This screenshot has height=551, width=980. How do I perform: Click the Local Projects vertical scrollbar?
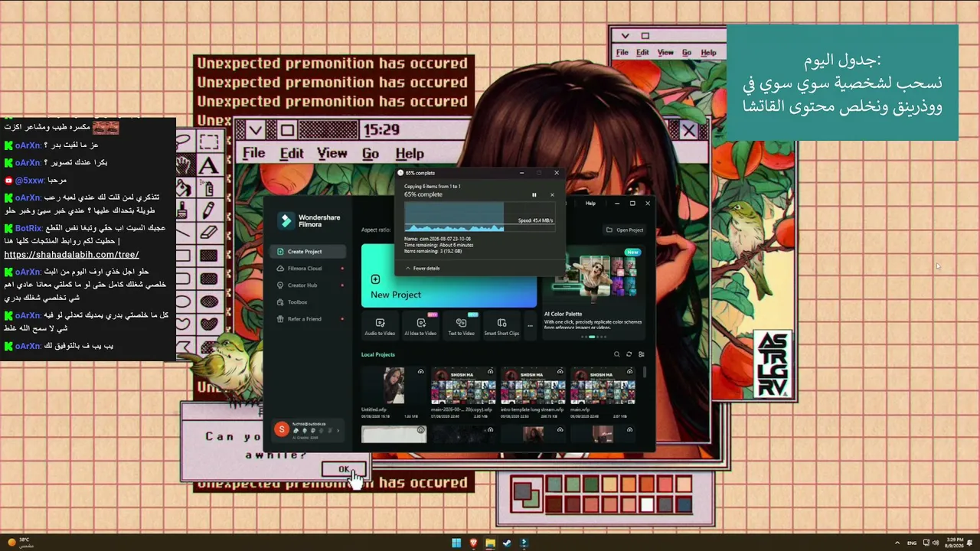coord(645,372)
